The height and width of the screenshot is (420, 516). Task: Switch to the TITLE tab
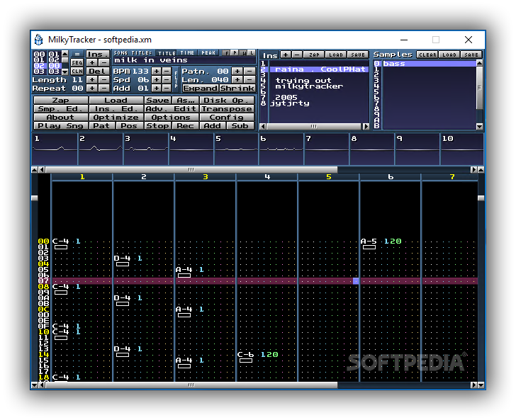point(167,53)
